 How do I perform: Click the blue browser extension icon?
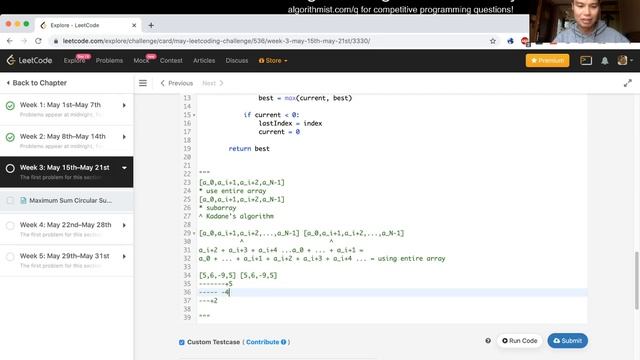click(510, 41)
